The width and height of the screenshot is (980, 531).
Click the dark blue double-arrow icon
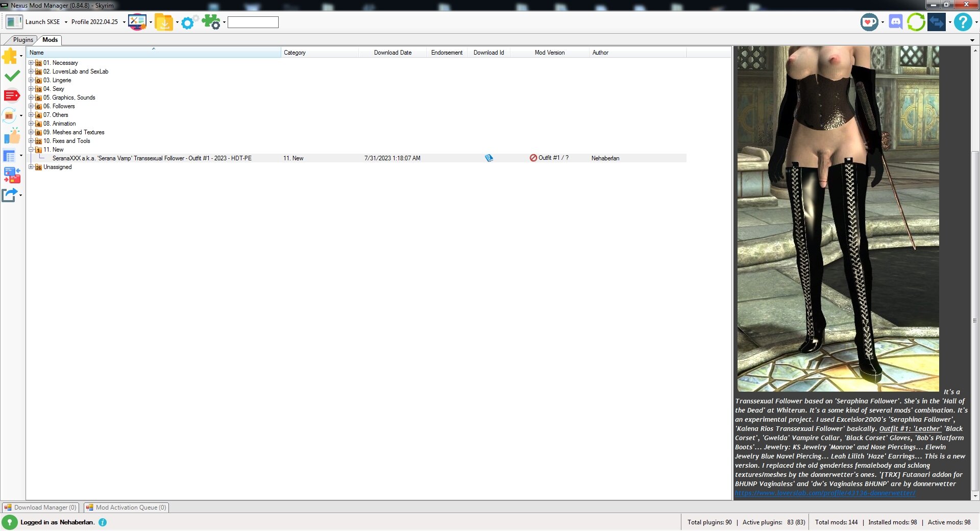click(x=937, y=22)
